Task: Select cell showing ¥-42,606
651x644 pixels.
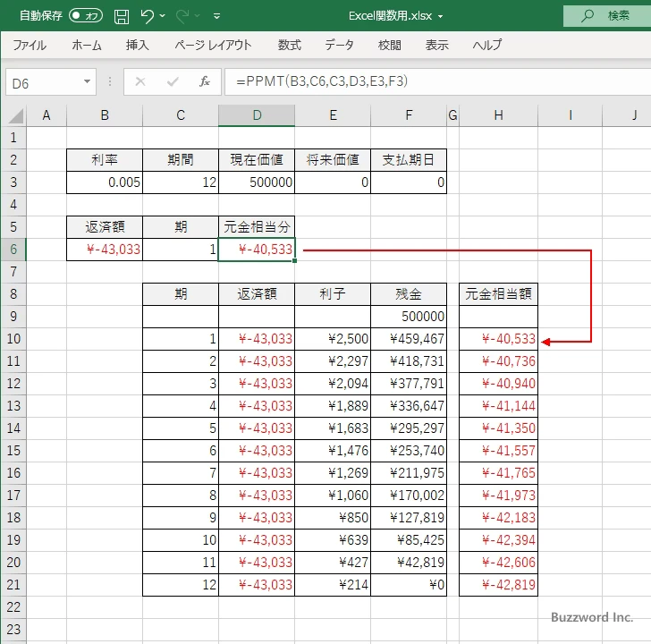Action: coord(498,563)
